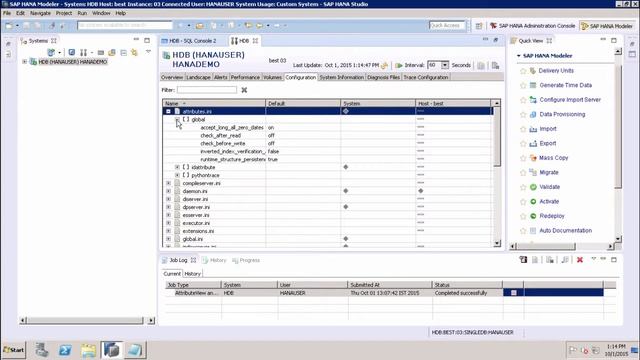Toggle the star next to Generate Time Data
This screenshot has height=360, width=640.
523,85
